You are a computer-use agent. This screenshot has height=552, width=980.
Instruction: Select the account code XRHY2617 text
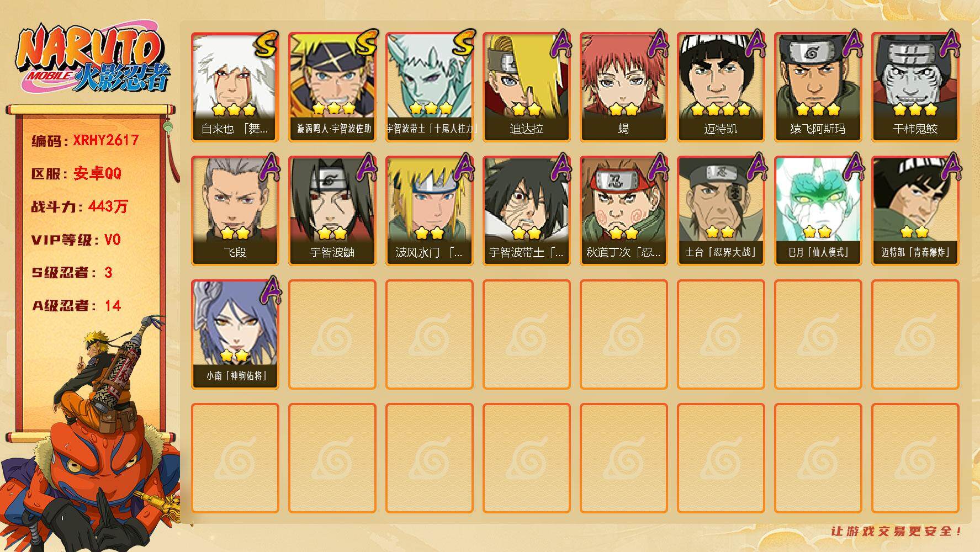pyautogui.click(x=105, y=140)
